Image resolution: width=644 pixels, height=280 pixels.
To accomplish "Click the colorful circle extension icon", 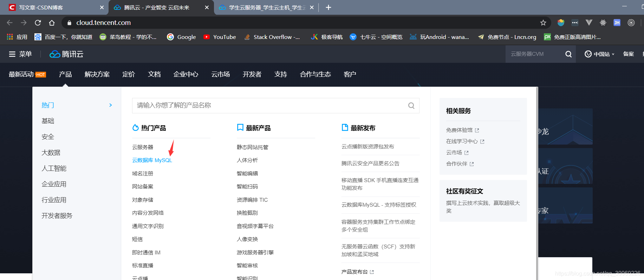I will pyautogui.click(x=561, y=22).
